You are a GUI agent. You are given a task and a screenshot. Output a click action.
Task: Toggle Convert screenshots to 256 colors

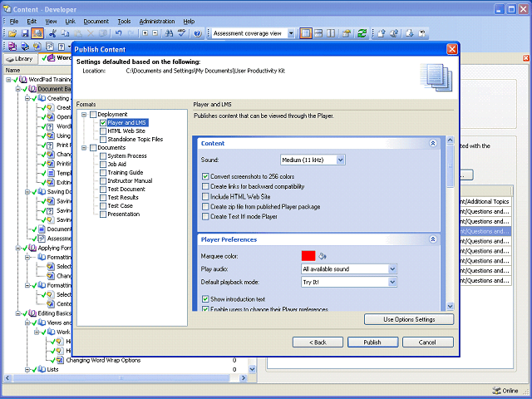[205, 176]
